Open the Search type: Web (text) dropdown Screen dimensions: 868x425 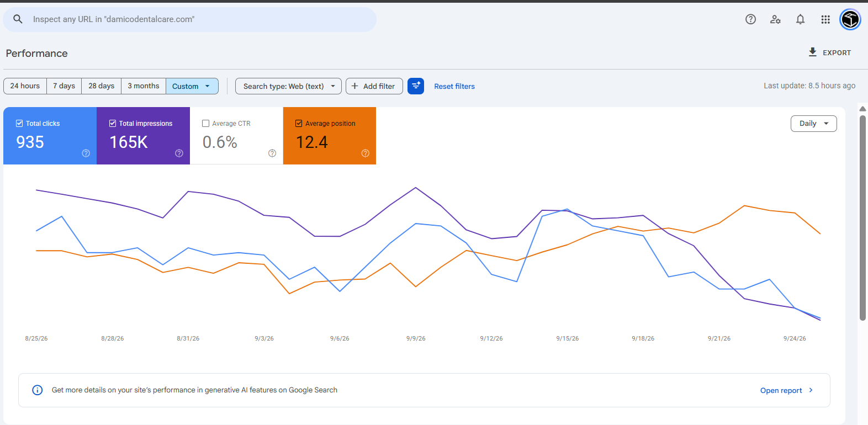(288, 86)
